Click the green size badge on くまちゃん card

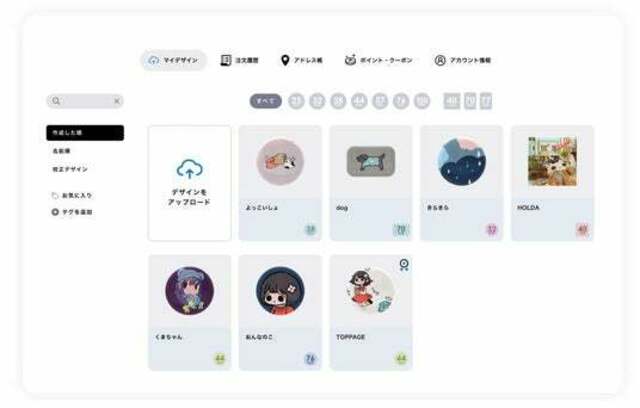[220, 359]
